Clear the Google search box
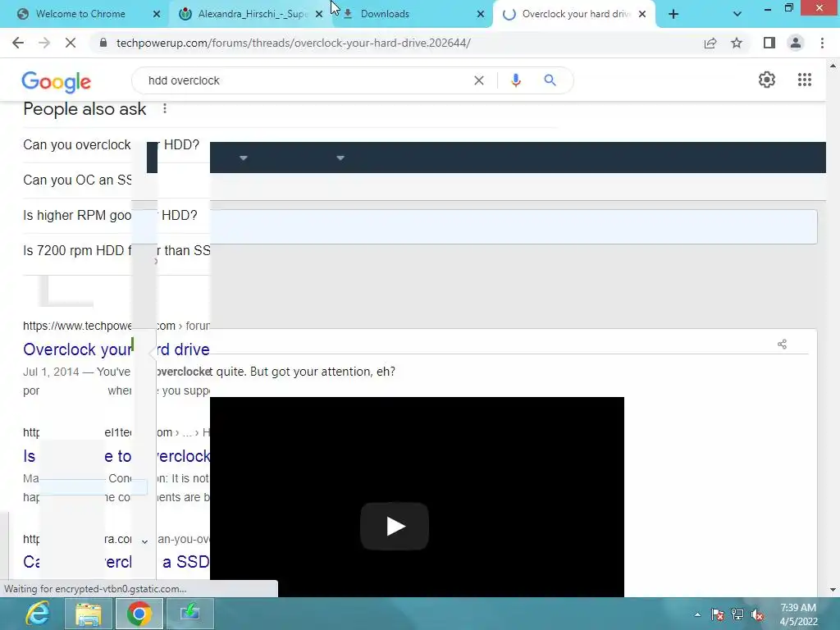 [x=479, y=80]
